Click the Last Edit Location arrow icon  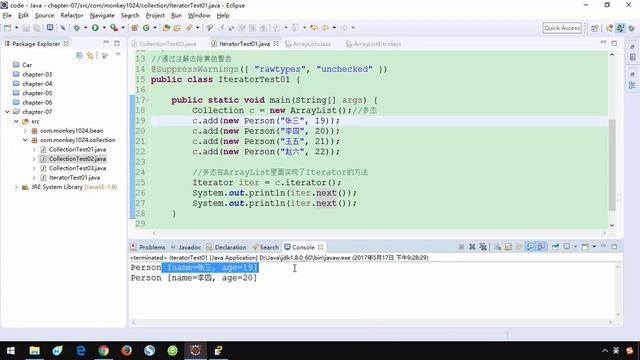point(314,28)
